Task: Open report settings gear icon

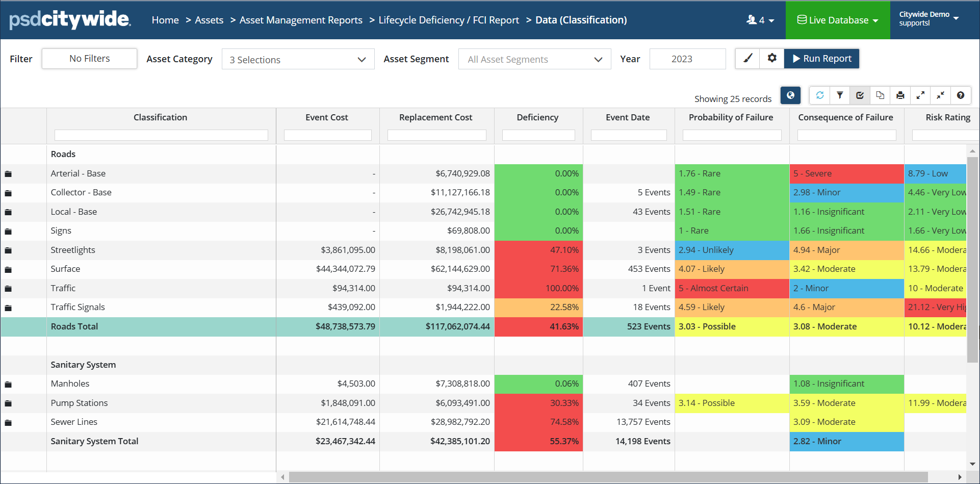Action: (772, 59)
